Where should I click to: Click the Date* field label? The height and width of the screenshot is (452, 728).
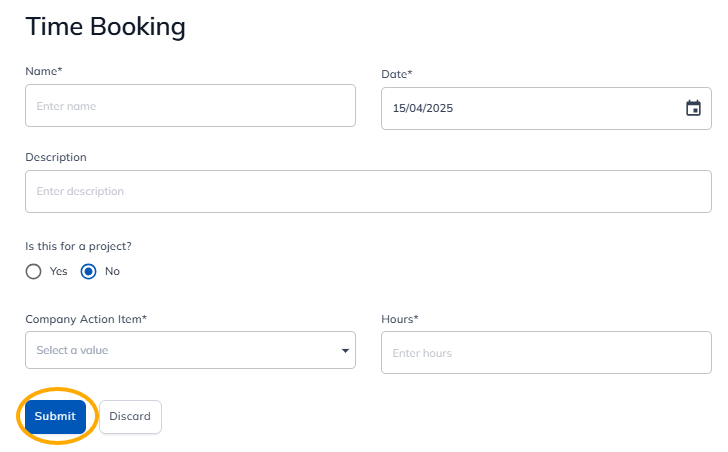pos(397,74)
